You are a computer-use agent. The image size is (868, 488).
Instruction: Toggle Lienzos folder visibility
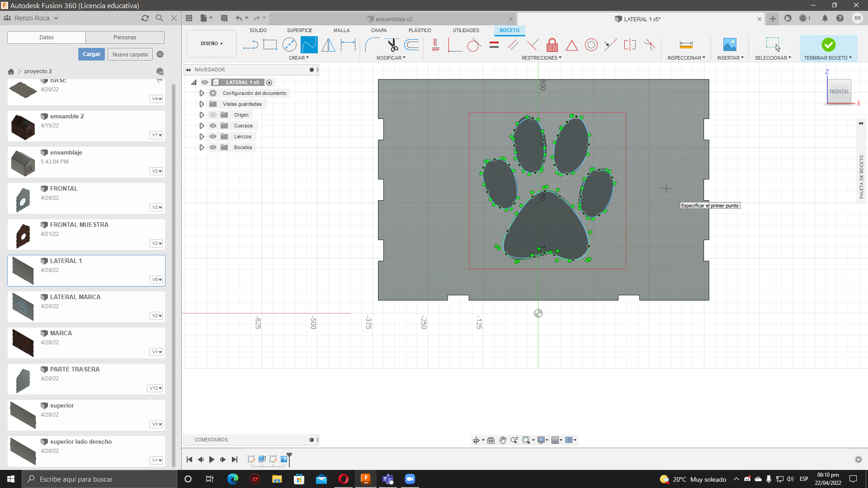(x=213, y=136)
